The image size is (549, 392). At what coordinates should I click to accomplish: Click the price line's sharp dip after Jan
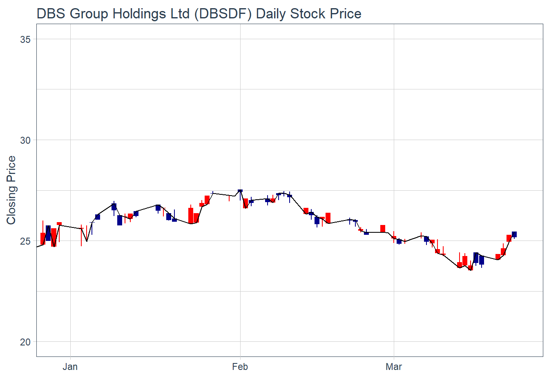click(87, 241)
